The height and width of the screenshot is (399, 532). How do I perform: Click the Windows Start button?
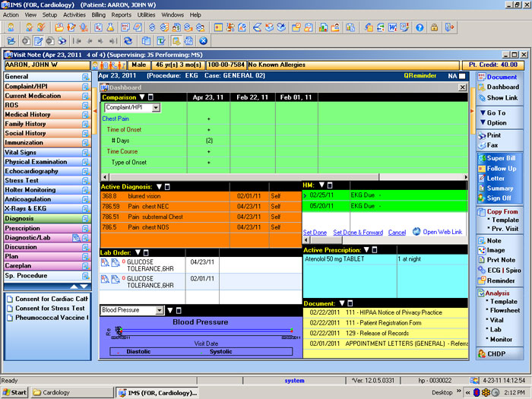tap(14, 393)
